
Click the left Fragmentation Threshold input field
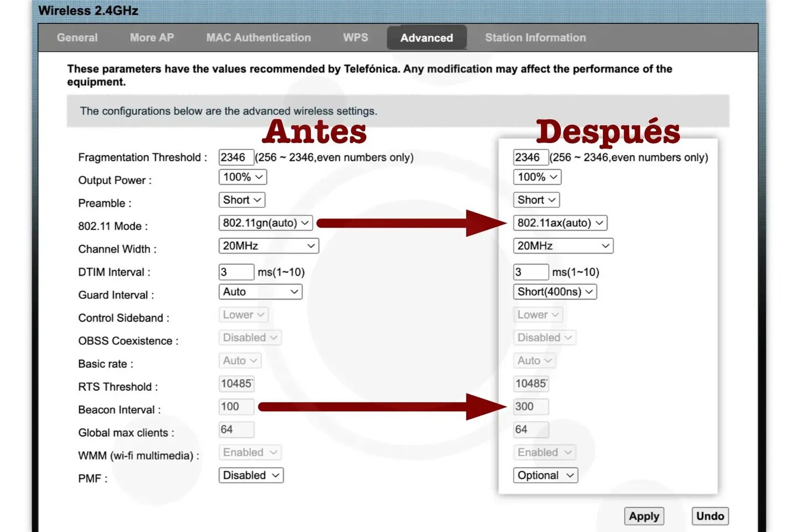tap(235, 158)
